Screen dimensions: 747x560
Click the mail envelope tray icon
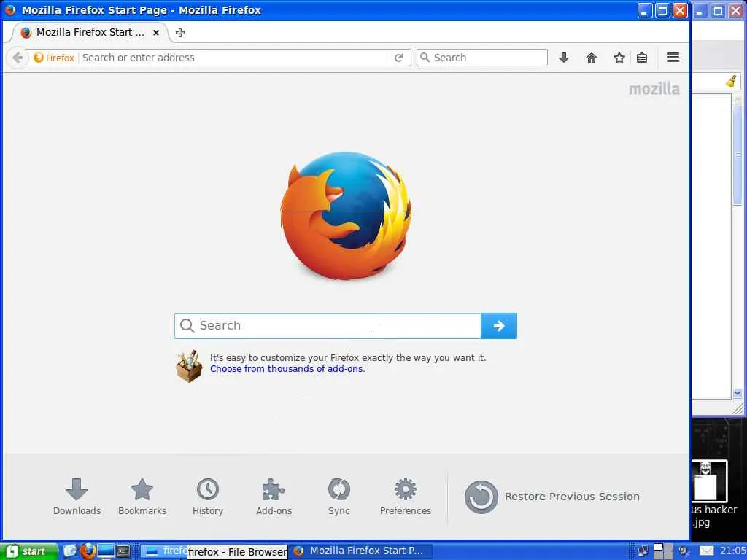pyautogui.click(x=707, y=551)
